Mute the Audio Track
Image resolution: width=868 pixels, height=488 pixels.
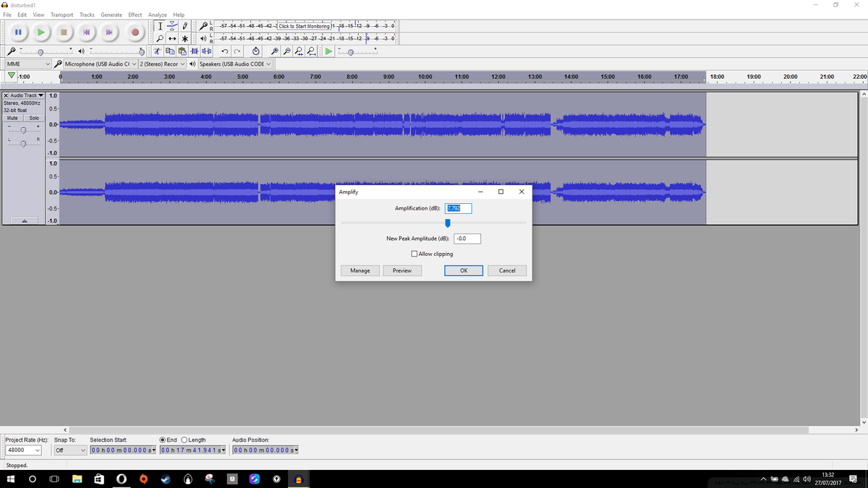coord(12,118)
